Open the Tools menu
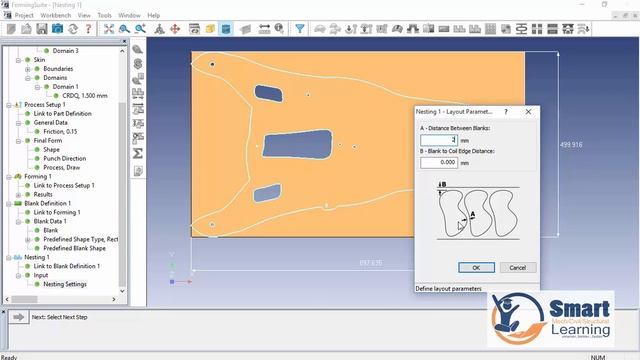The image size is (640, 360). [104, 15]
